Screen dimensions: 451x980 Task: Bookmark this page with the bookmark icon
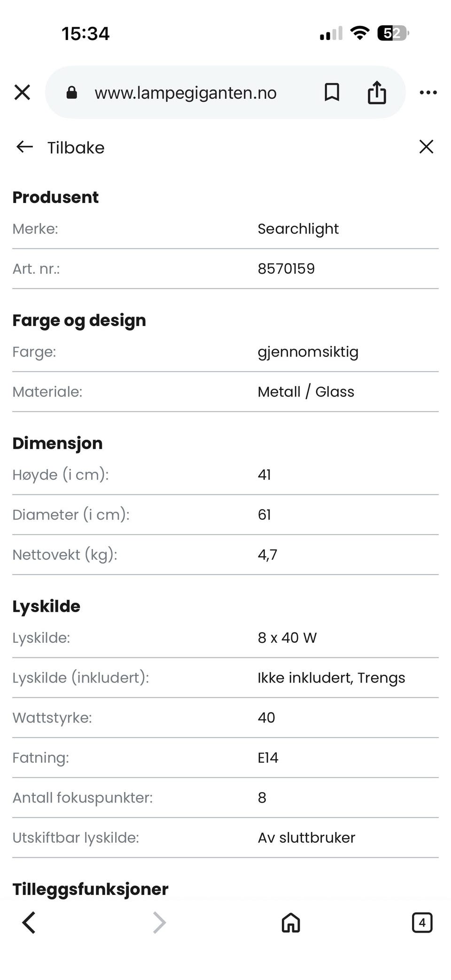click(332, 93)
